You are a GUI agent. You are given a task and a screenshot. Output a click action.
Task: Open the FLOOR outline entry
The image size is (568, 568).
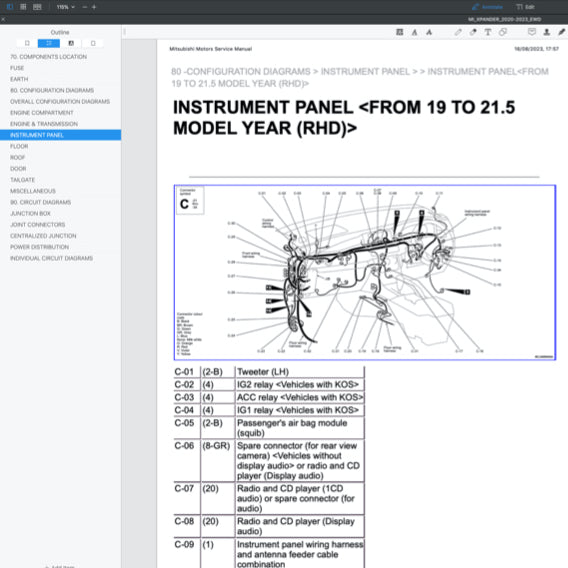[19, 146]
